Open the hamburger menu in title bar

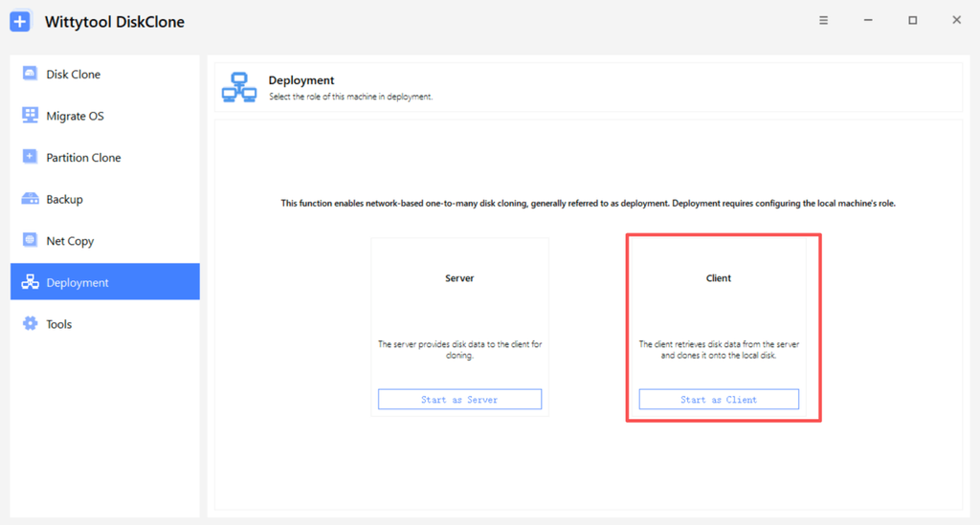pyautogui.click(x=824, y=21)
